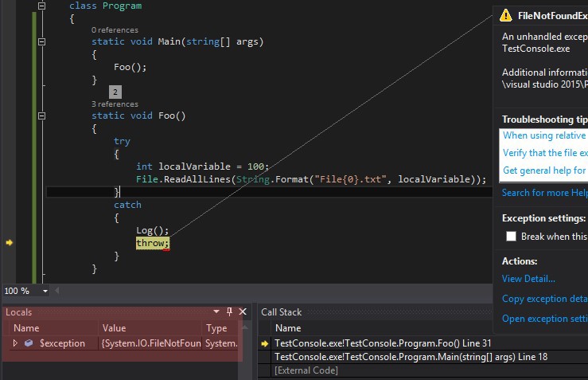588x380 pixels.
Task: Click the File.ReadAllLines code line
Action: [x=311, y=179]
